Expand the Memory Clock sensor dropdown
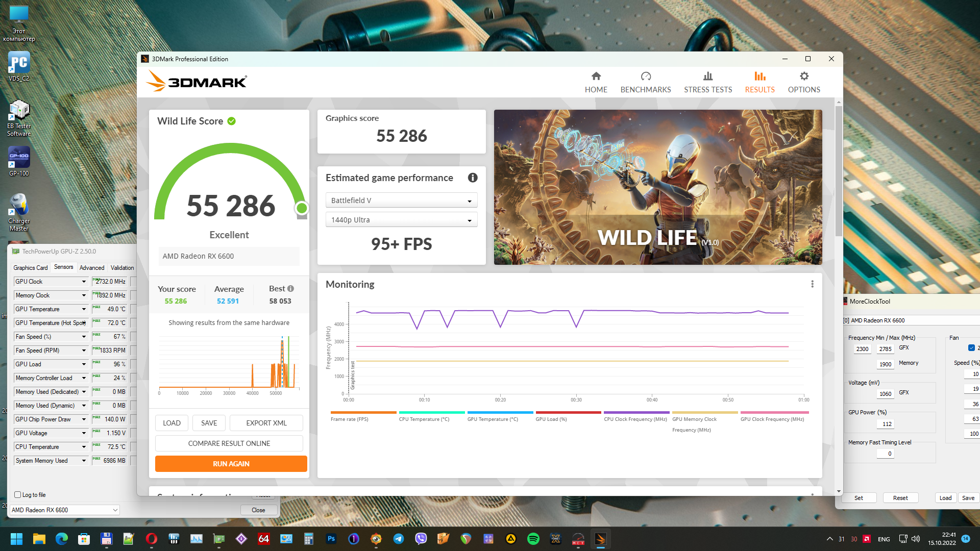The width and height of the screenshot is (980, 551). 84,295
